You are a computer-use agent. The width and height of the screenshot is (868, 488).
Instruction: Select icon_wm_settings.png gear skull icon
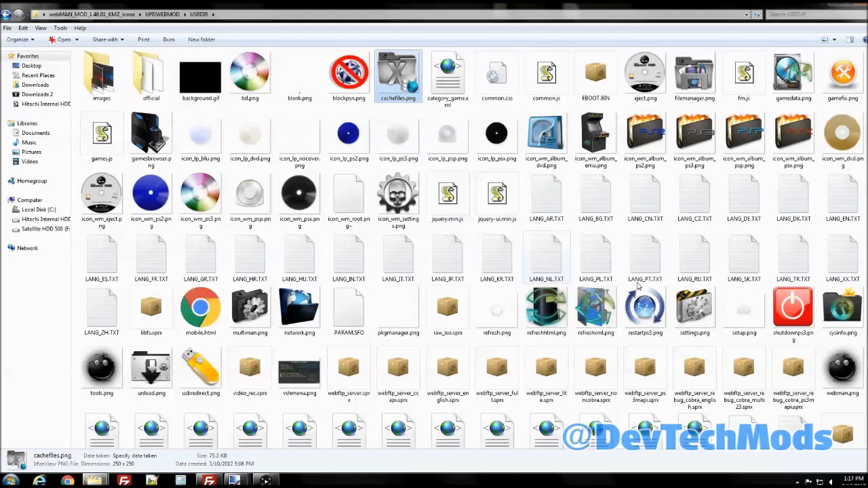pos(398,193)
